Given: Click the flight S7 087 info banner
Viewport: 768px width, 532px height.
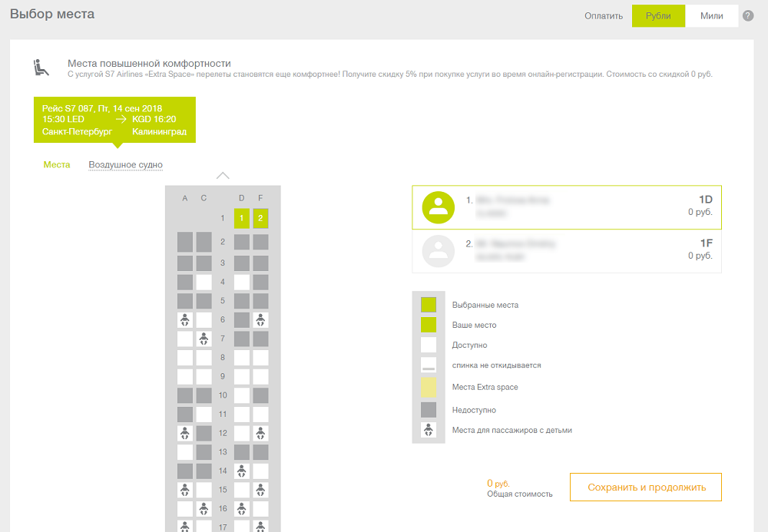Looking at the screenshot, I should (x=114, y=120).
